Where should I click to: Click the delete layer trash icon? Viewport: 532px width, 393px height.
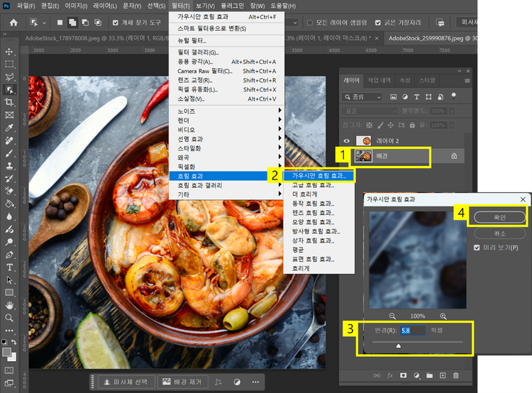455,375
